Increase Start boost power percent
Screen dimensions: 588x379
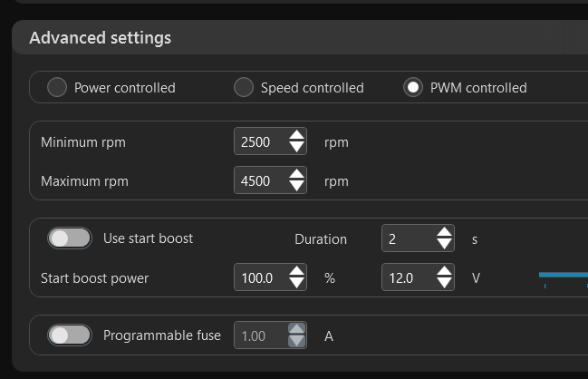pyautogui.click(x=296, y=272)
